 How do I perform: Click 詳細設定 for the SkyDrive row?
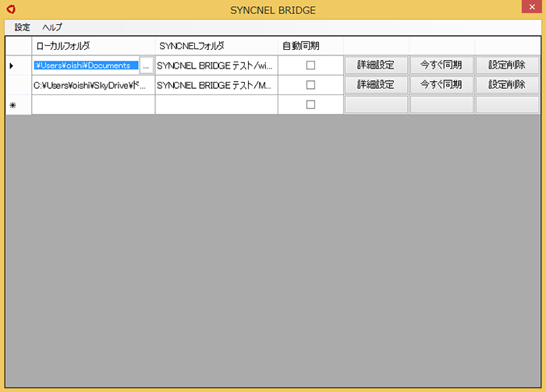click(x=376, y=85)
